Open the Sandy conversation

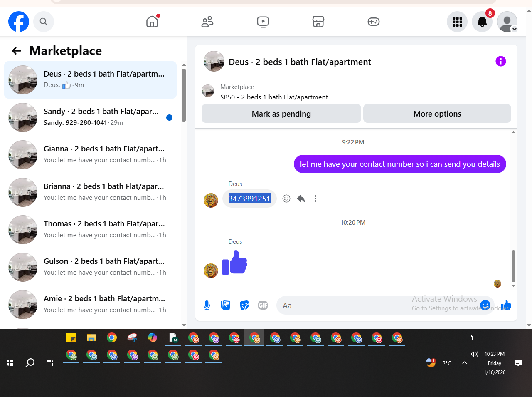pyautogui.click(x=90, y=117)
